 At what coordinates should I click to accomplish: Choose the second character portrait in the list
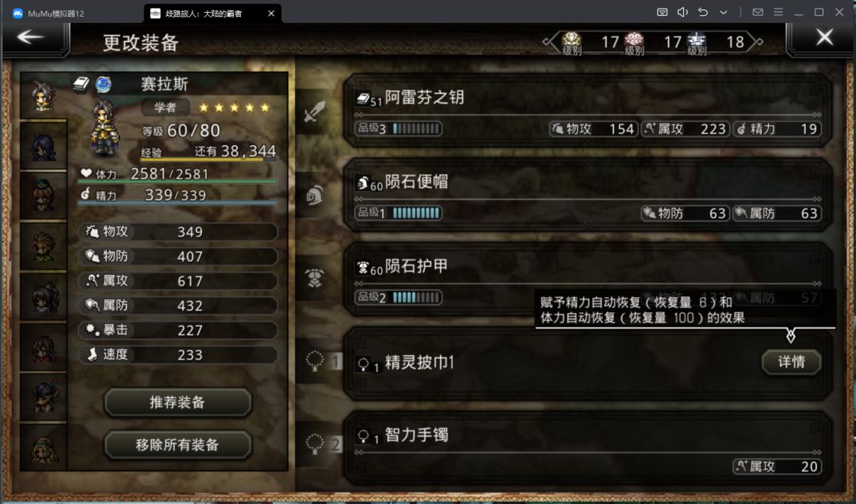point(43,146)
